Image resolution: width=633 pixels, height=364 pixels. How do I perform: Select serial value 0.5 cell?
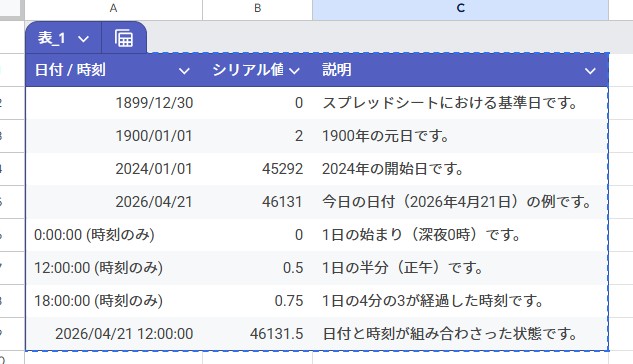coord(258,268)
